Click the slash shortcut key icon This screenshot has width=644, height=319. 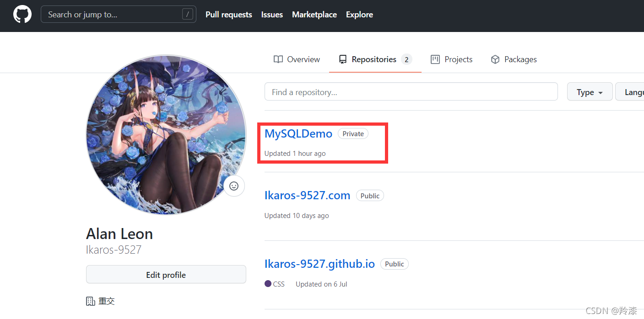[188, 15]
